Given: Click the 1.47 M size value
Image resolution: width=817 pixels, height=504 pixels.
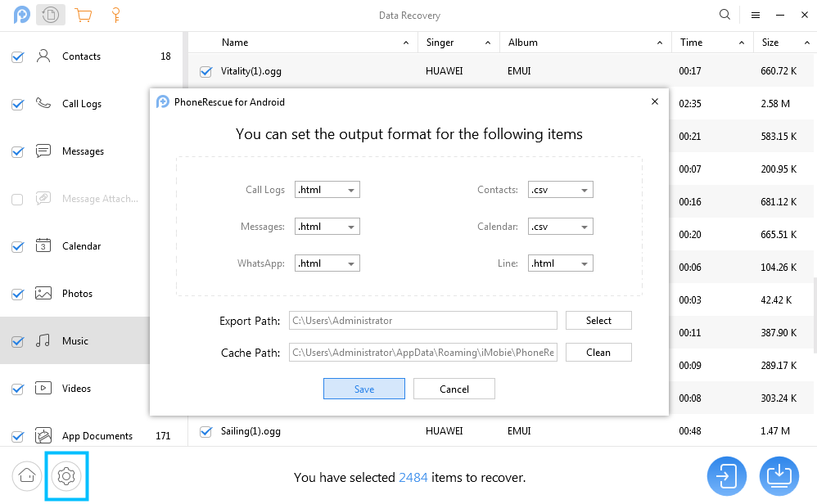Looking at the screenshot, I should pyautogui.click(x=775, y=431).
